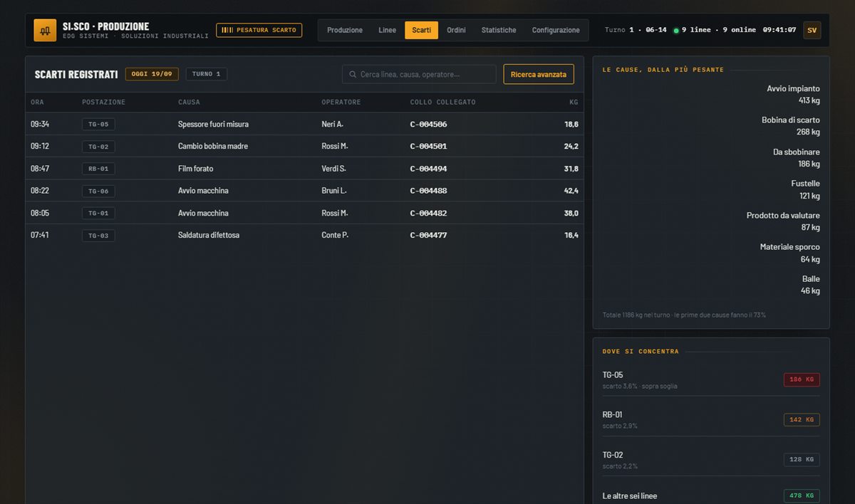
Task: Click package code C-004506
Action: coord(428,124)
